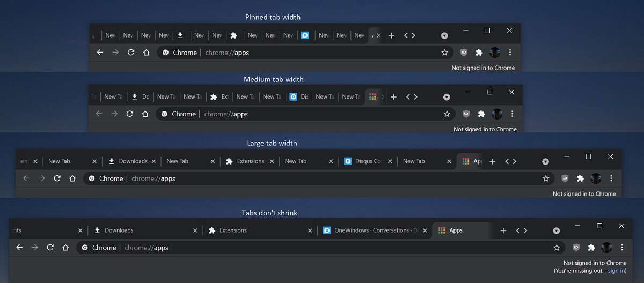
Task: Click the address bar in 'Tabs don't shrink' window
Action: pyautogui.click(x=322, y=248)
